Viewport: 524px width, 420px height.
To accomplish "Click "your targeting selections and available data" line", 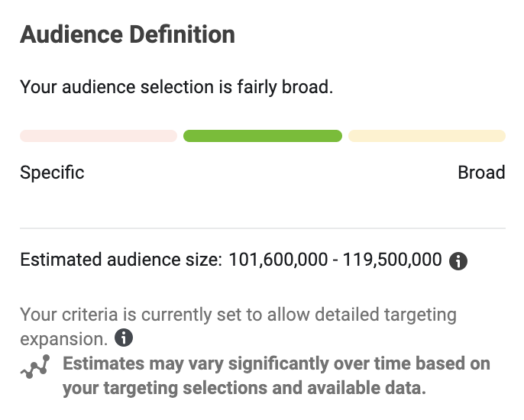I will [x=244, y=387].
